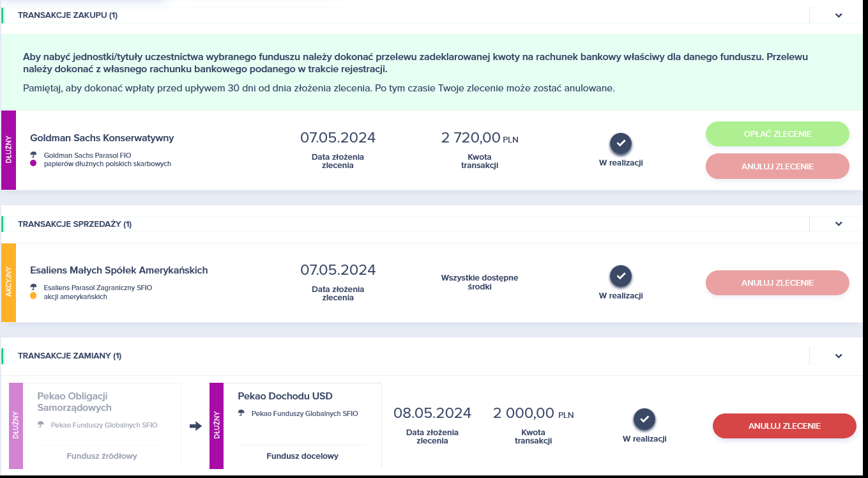Screen dimensions: 868x478
Task: Click the Transakcje zakupu (1) header
Action: (68, 15)
